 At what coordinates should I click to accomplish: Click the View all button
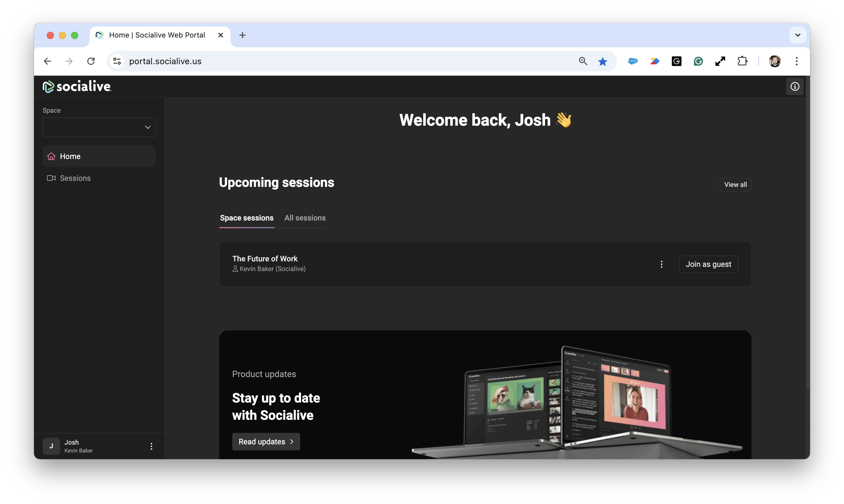(735, 184)
